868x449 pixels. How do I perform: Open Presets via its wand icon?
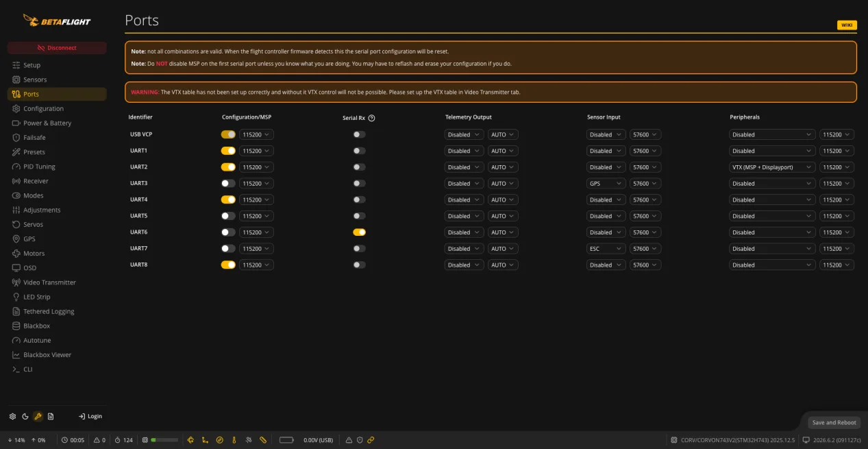coord(16,152)
